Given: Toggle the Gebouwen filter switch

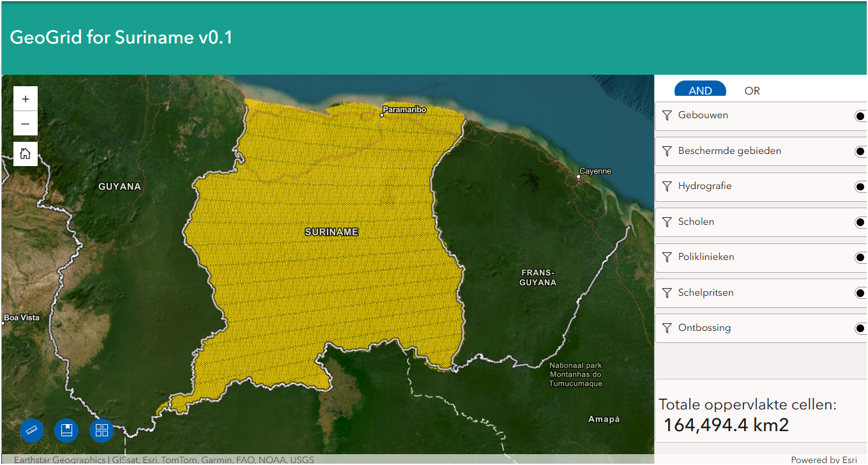Looking at the screenshot, I should (860, 116).
